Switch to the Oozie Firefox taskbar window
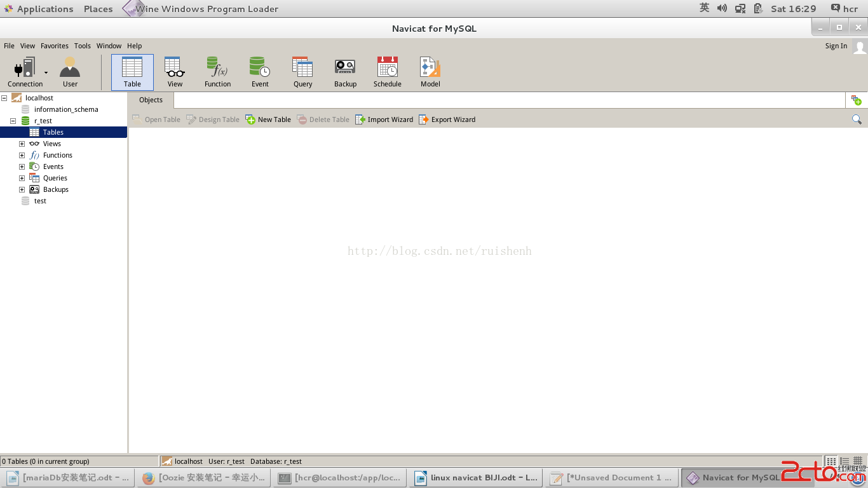Image resolution: width=868 pixels, height=488 pixels. 203,478
